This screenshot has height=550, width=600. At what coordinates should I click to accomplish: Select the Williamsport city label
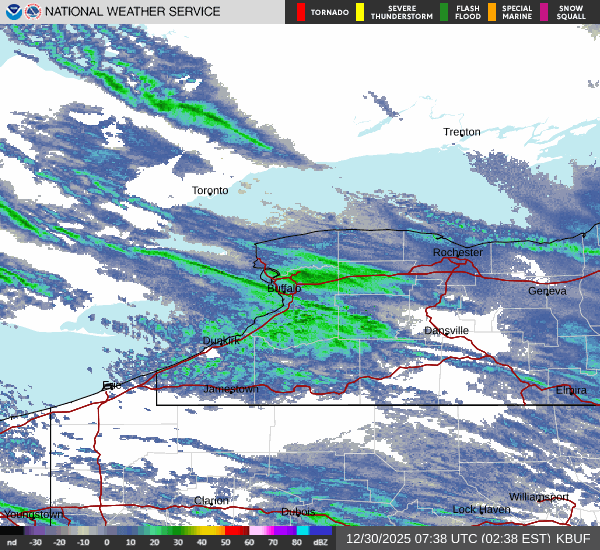pyautogui.click(x=538, y=497)
